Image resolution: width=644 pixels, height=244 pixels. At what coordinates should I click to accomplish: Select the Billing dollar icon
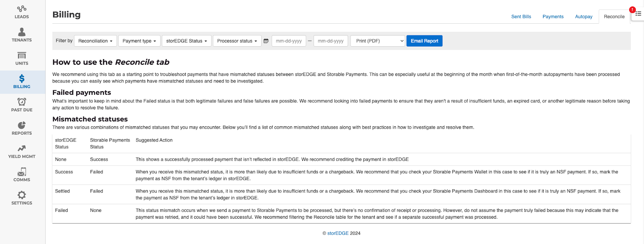coord(22,78)
